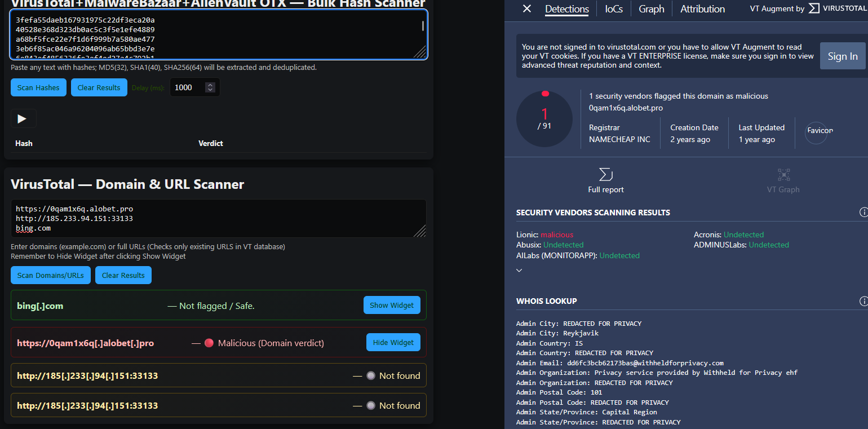Click the Malicious (Domain verdict) result text

271,343
